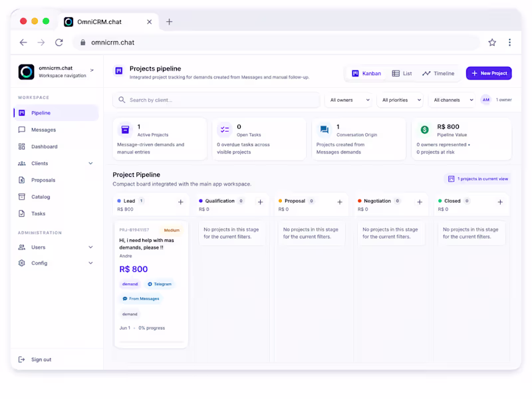Click the Open Tasks checklist icon
Viewport: 532px width, 399px height.
point(225,130)
